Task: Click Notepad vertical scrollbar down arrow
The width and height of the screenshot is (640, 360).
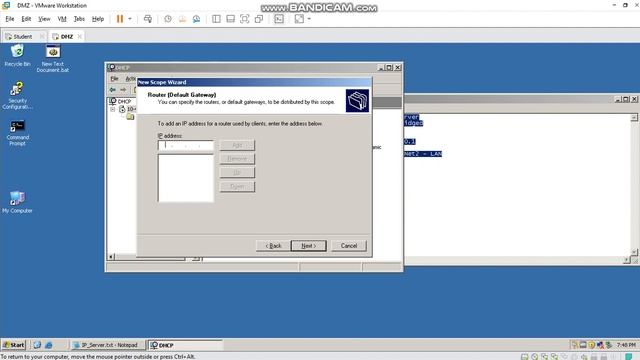Action: [x=634, y=252]
